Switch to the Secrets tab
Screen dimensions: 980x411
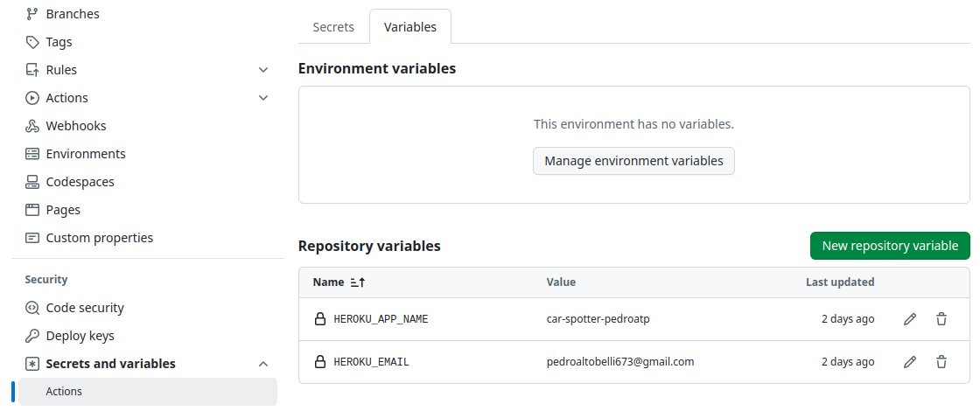coord(333,27)
